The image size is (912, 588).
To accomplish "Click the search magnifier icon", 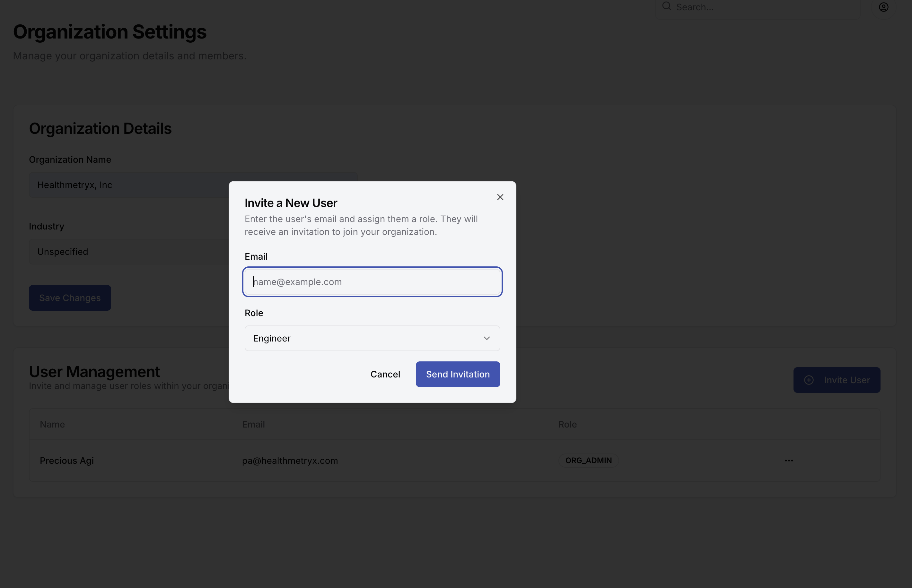I will (x=666, y=6).
